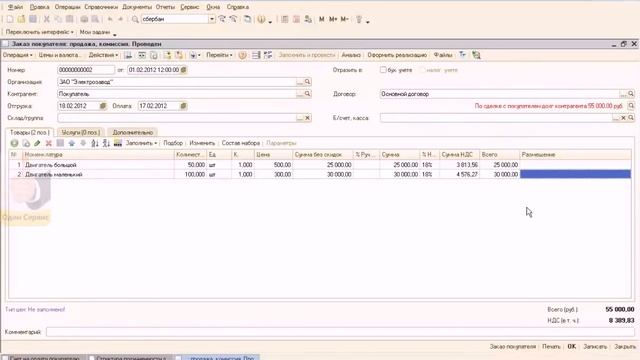Expand the search text combo box arrow
Screen dimensions: 640x360
[x=211, y=19]
